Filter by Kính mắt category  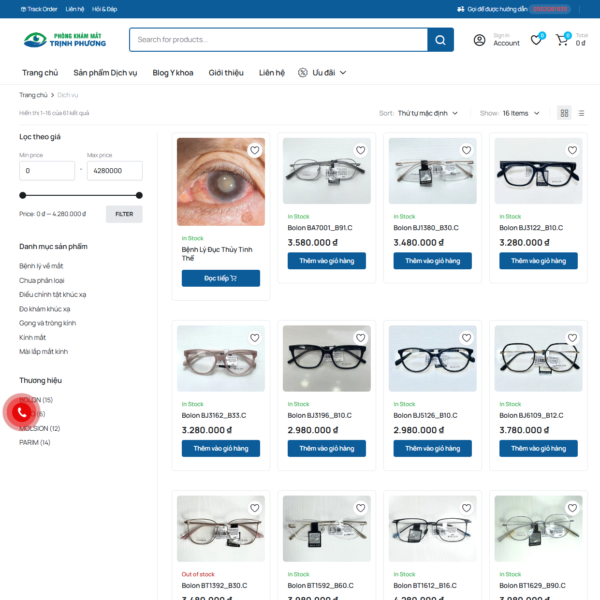33,337
